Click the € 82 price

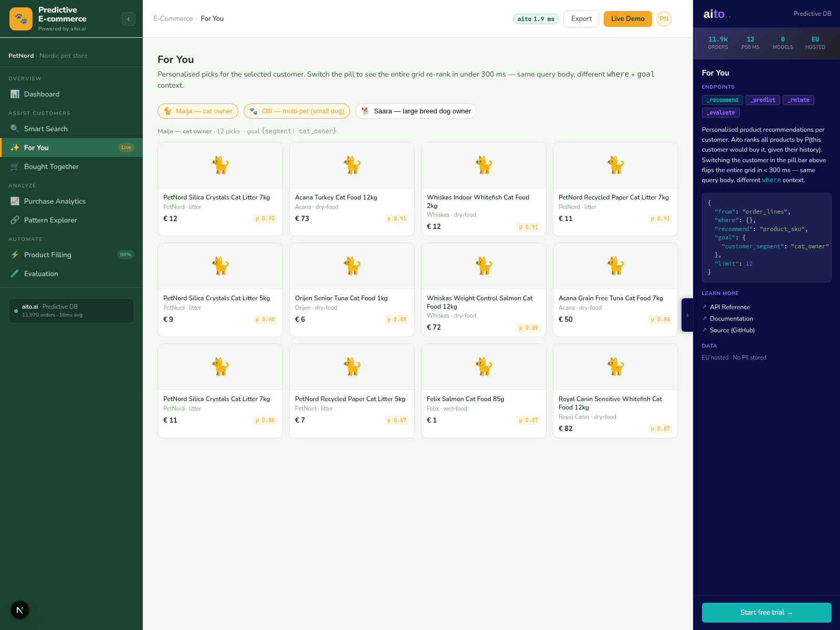565,428
